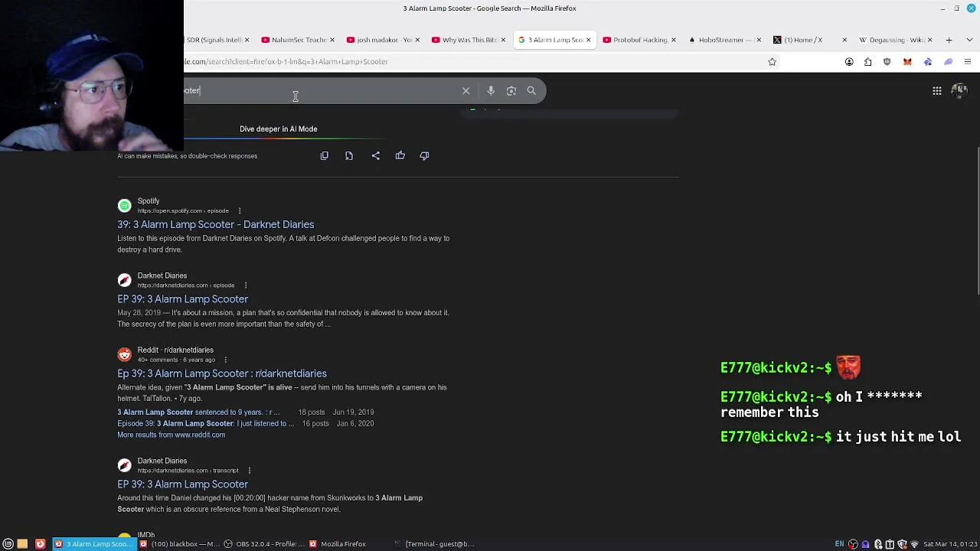Open options for Darknet Diaries transcript result
The width and height of the screenshot is (980, 551).
249,470
